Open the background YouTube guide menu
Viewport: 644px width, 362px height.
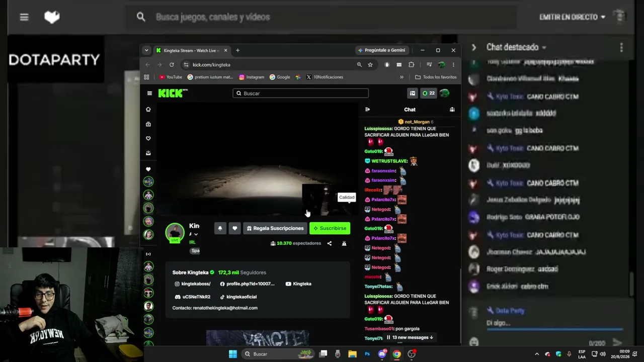pos(24,17)
